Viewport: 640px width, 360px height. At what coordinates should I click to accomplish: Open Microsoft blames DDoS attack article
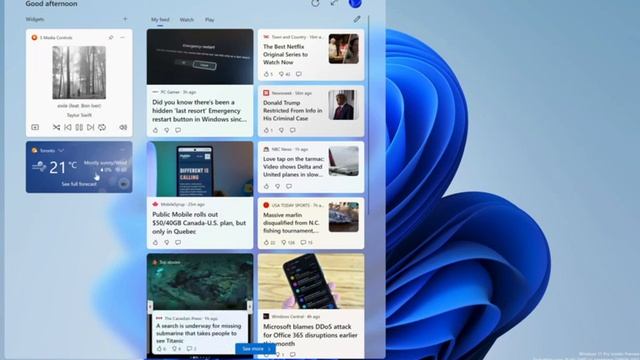click(310, 335)
